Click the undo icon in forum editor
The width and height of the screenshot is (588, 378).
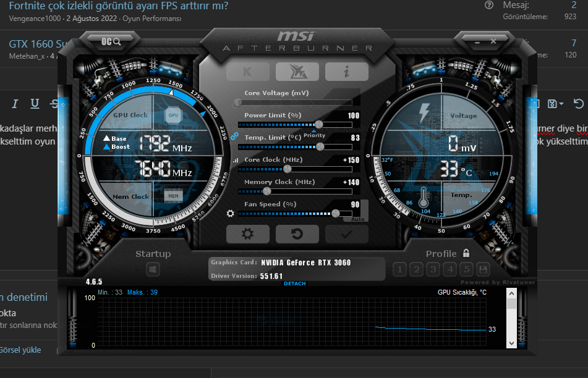[579, 104]
